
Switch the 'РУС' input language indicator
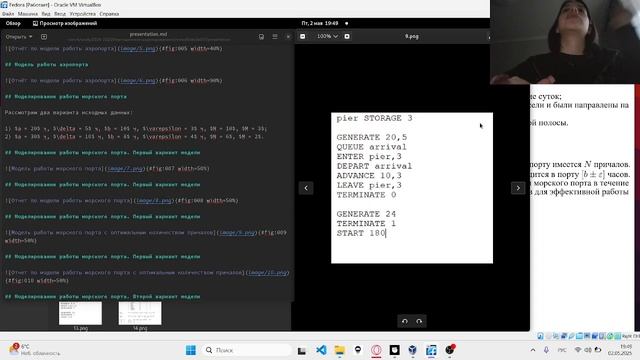coord(562,350)
